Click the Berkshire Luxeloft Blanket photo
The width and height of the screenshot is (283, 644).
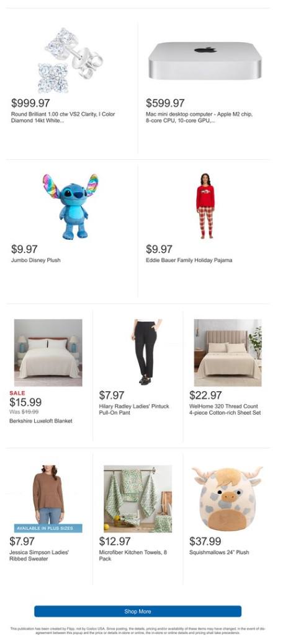click(x=48, y=353)
